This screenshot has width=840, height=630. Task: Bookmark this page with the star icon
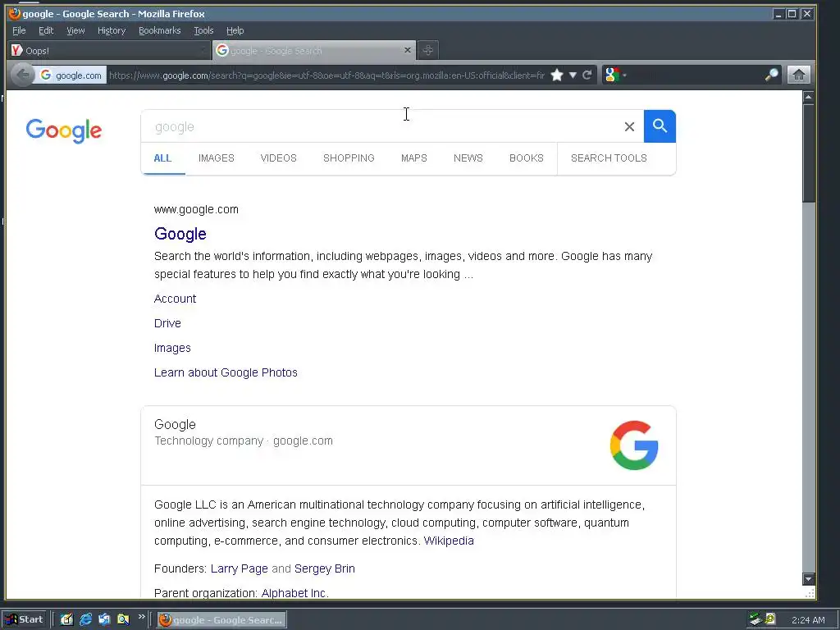coord(557,75)
